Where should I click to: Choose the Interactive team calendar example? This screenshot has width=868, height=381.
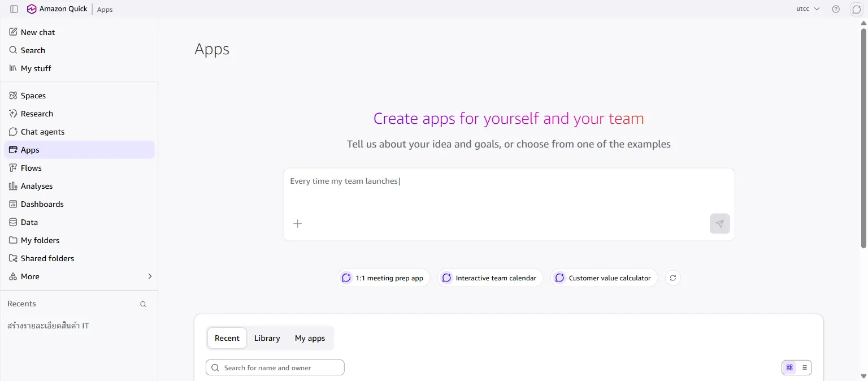pyautogui.click(x=490, y=278)
